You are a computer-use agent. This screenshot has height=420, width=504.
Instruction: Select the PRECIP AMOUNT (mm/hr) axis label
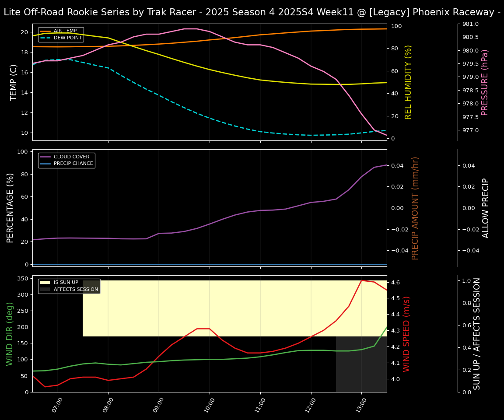coord(415,208)
